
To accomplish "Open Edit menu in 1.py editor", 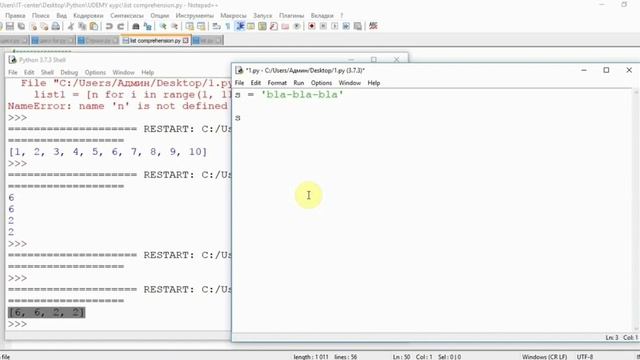I will [256, 83].
